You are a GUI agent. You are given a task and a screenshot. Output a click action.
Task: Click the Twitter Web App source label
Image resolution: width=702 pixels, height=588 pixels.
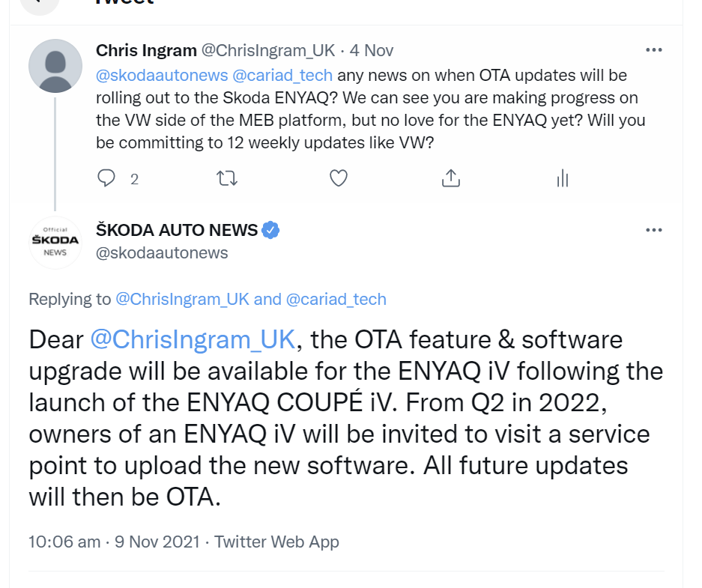pyautogui.click(x=276, y=542)
